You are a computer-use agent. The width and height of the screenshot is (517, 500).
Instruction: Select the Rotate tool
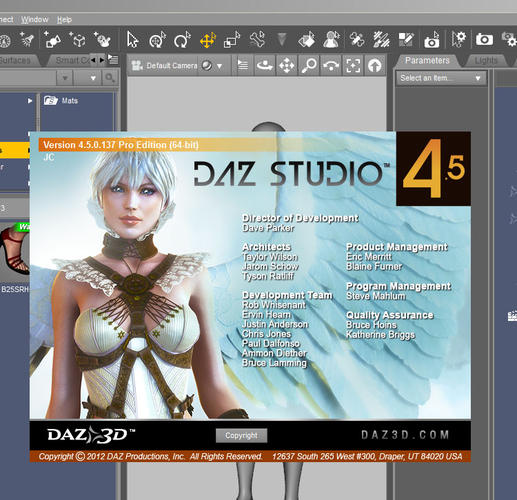(182, 40)
